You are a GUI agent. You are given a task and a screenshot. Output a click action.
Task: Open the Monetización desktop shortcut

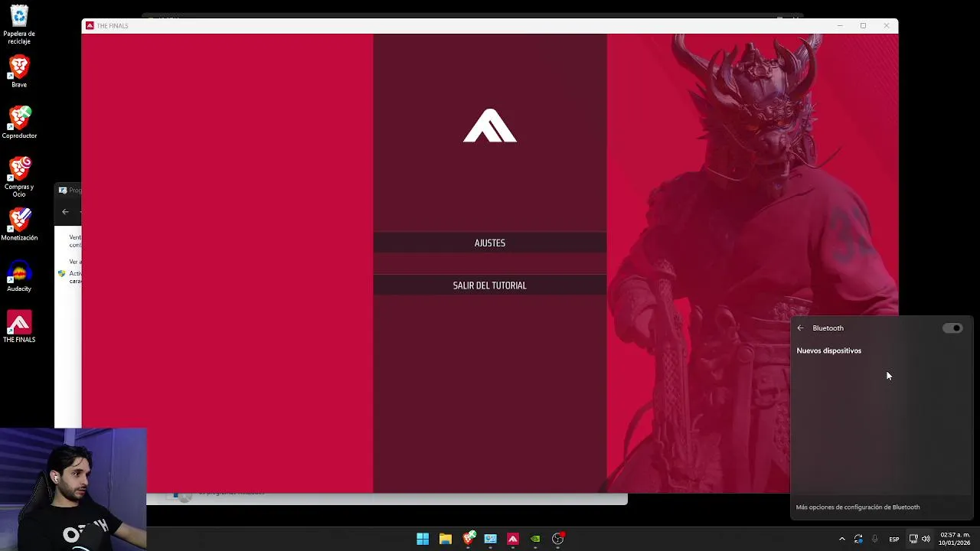[19, 224]
